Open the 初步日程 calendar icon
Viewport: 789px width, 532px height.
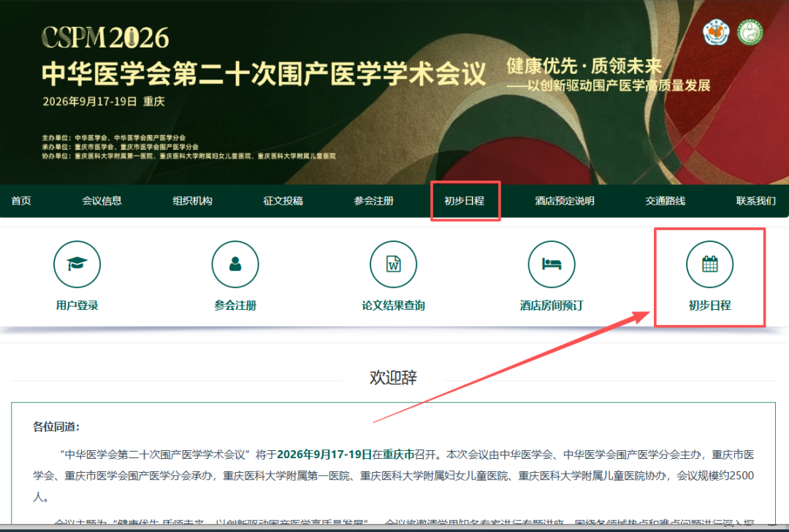(709, 265)
